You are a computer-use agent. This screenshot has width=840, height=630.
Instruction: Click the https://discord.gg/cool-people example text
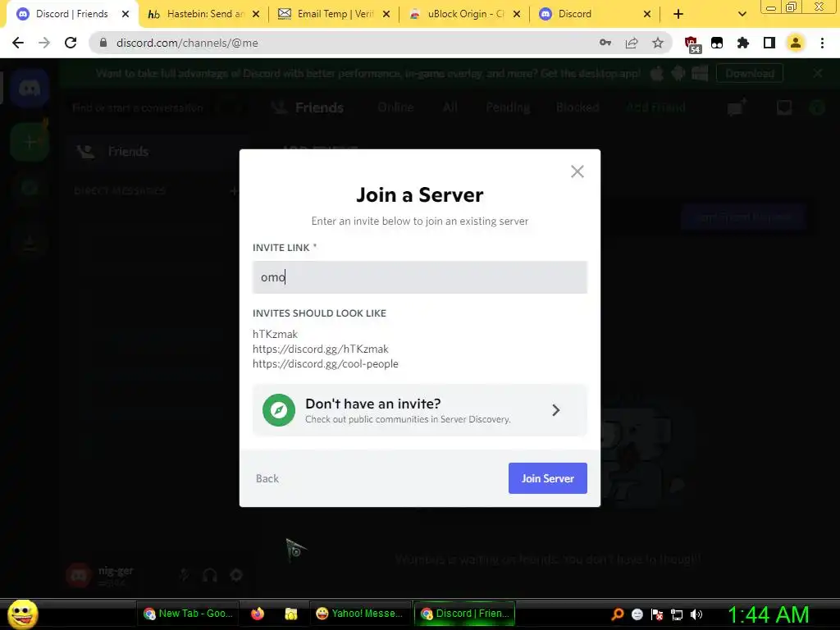(325, 363)
